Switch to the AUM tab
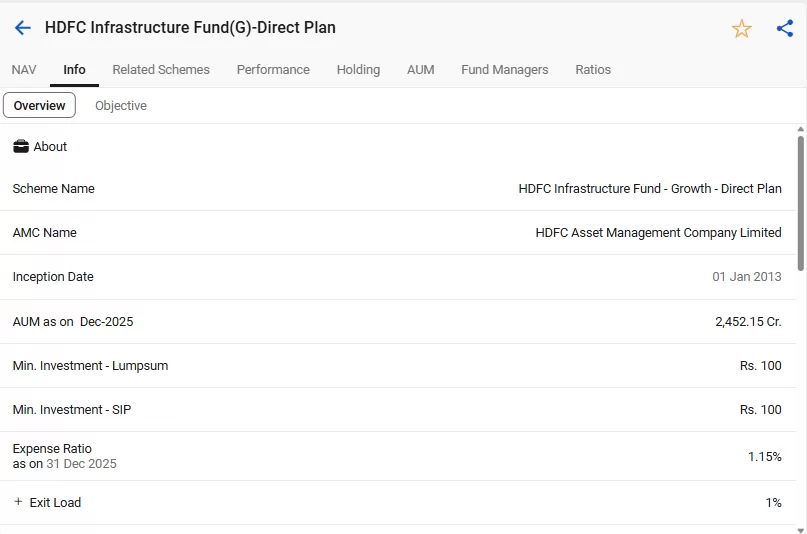Screen dimensions: 807x534 click(x=420, y=69)
